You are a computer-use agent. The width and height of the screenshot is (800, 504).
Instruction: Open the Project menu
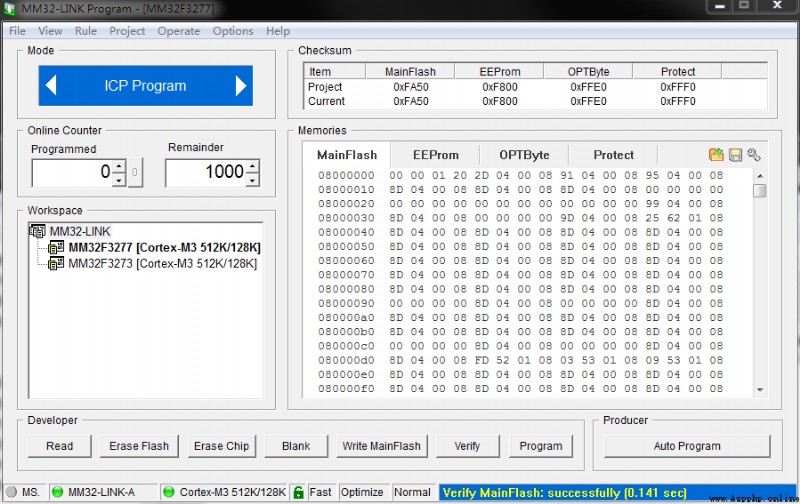tap(127, 31)
